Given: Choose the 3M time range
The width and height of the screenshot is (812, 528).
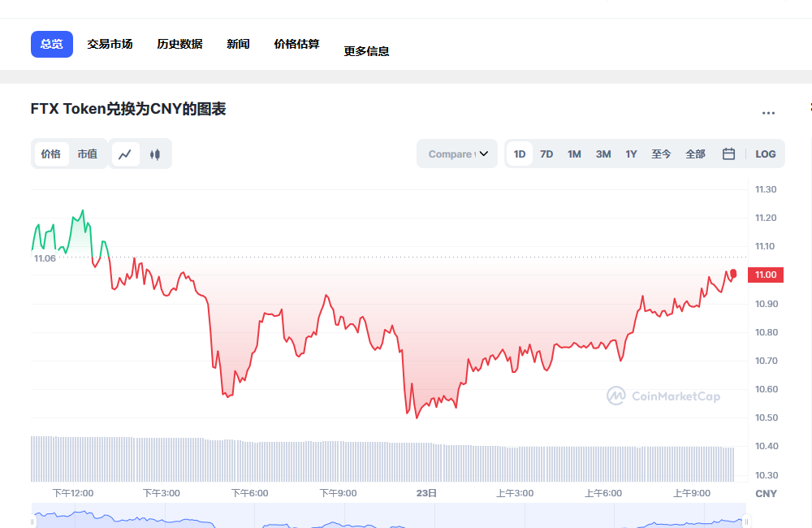Looking at the screenshot, I should coord(603,154).
